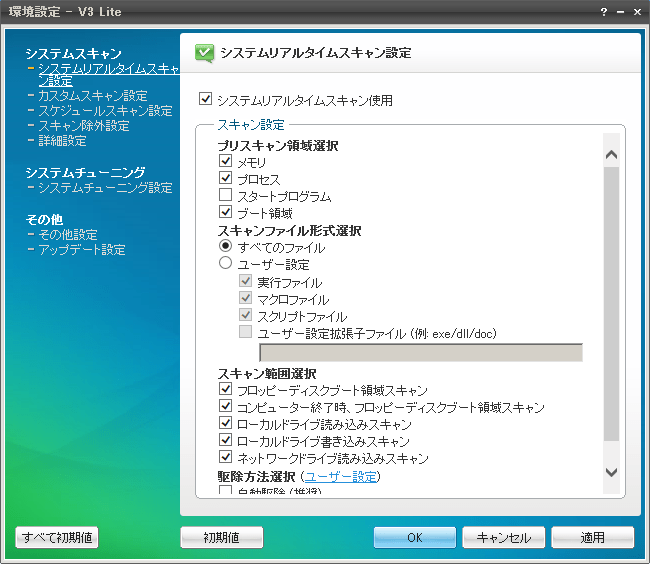650x564 pixels.
Task: Uncheck the プロセス checkbox
Action: coord(226,177)
